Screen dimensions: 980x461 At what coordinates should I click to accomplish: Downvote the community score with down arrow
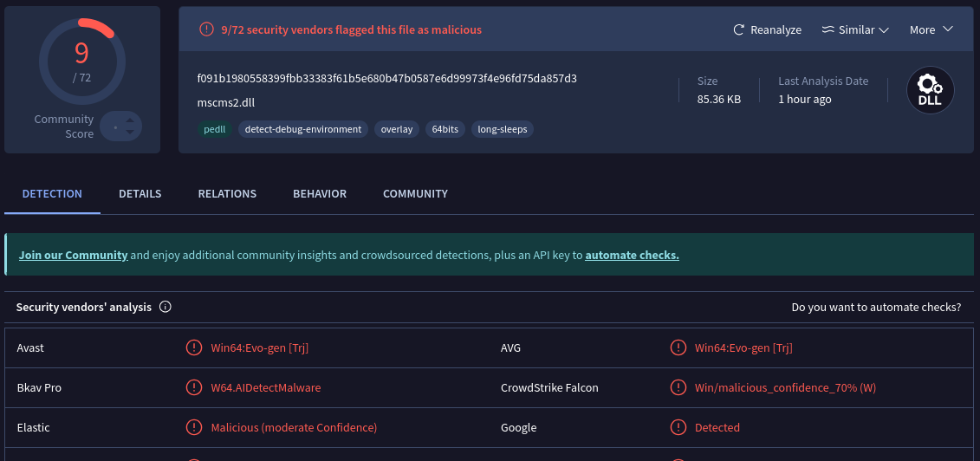point(130,132)
